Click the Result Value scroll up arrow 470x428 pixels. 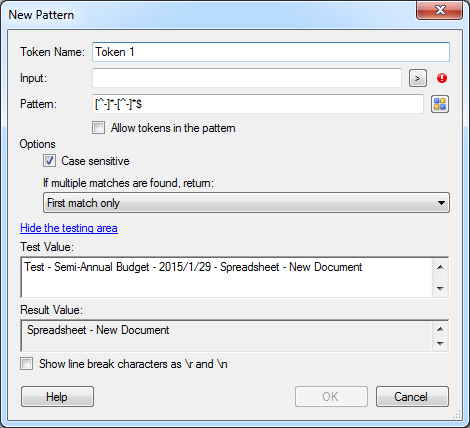click(440, 329)
